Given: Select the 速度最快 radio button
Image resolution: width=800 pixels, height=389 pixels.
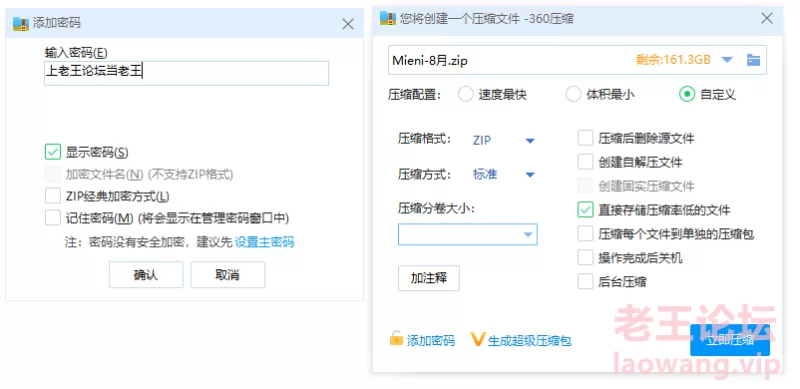Looking at the screenshot, I should click(x=465, y=94).
